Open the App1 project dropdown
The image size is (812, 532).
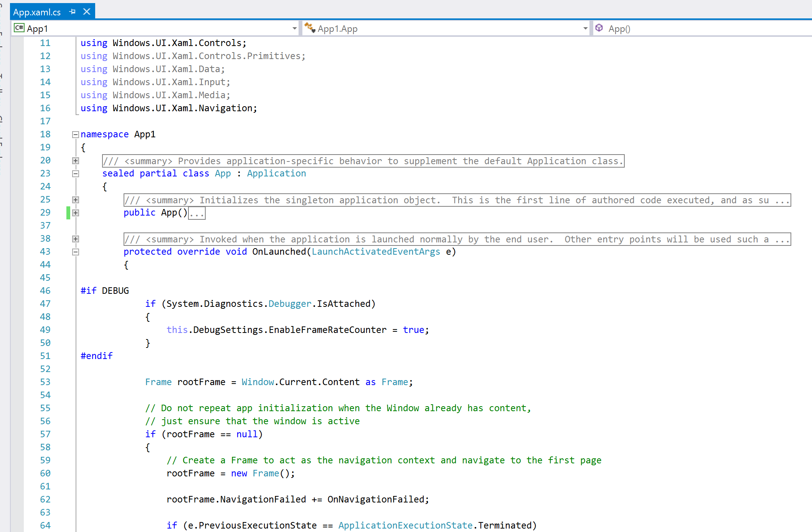(x=294, y=28)
